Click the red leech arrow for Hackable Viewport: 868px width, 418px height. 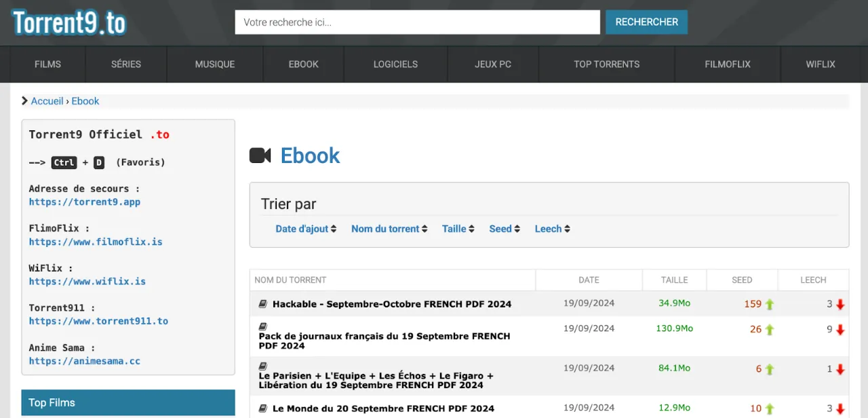coord(840,305)
